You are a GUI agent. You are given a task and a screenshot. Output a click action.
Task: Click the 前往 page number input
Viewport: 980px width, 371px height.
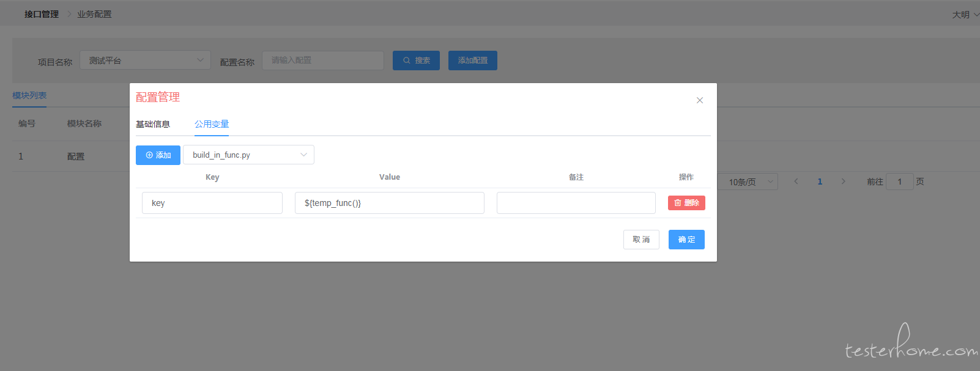[x=899, y=182]
